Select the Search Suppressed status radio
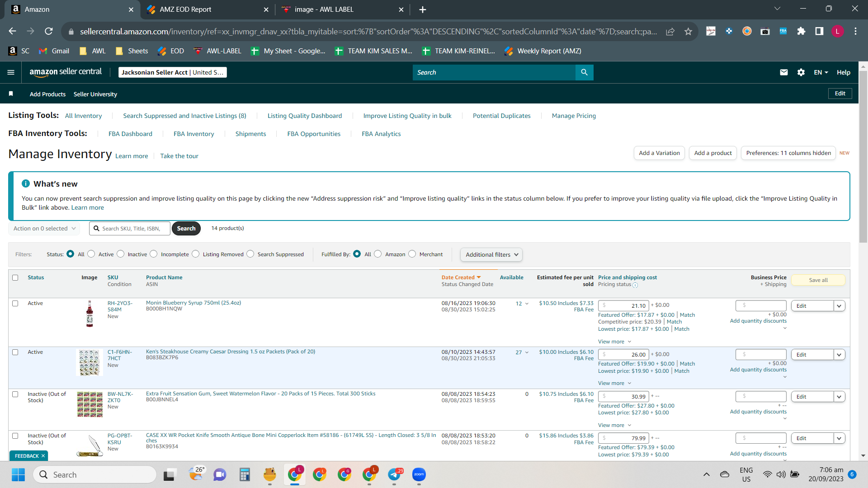The image size is (868, 488). (250, 254)
